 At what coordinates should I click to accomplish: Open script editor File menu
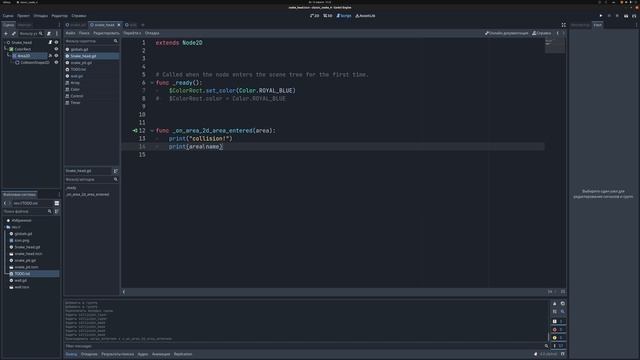71,33
